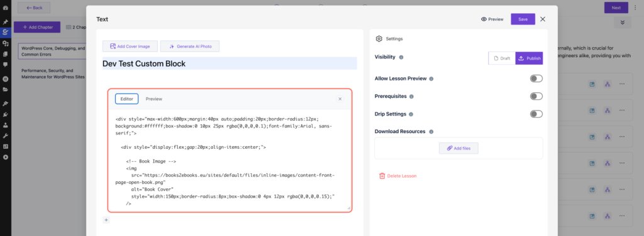Click the code line starting with '<div style="display:flex'
644x236 pixels.
194,147
